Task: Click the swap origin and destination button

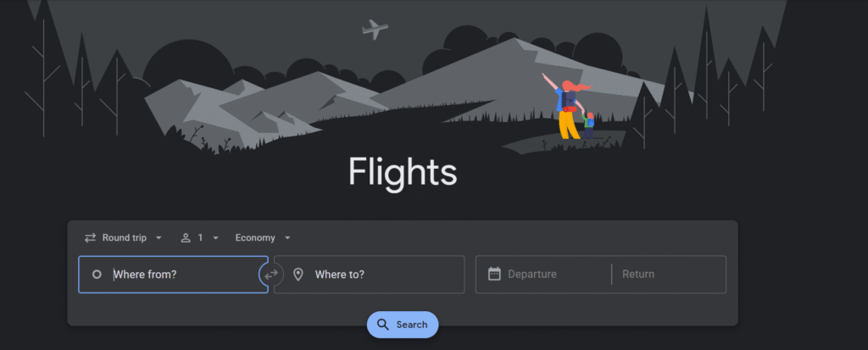Action: [271, 274]
